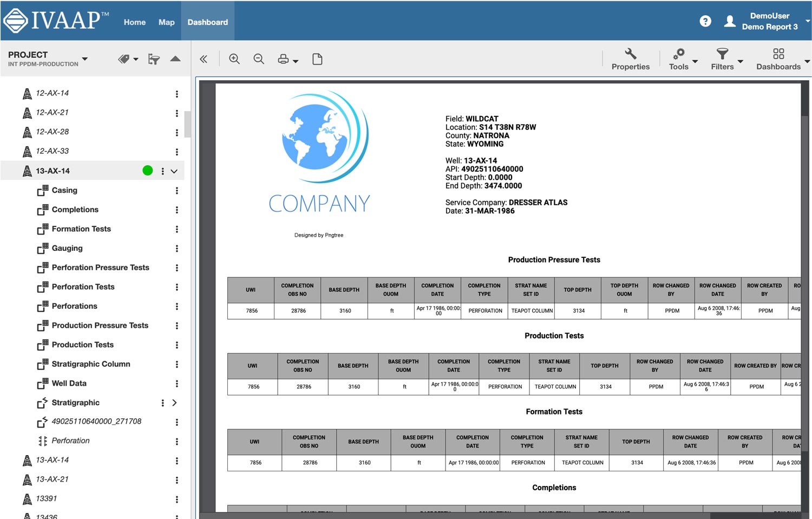
Task: Open the user account dropdown arrow
Action: [x=807, y=21]
